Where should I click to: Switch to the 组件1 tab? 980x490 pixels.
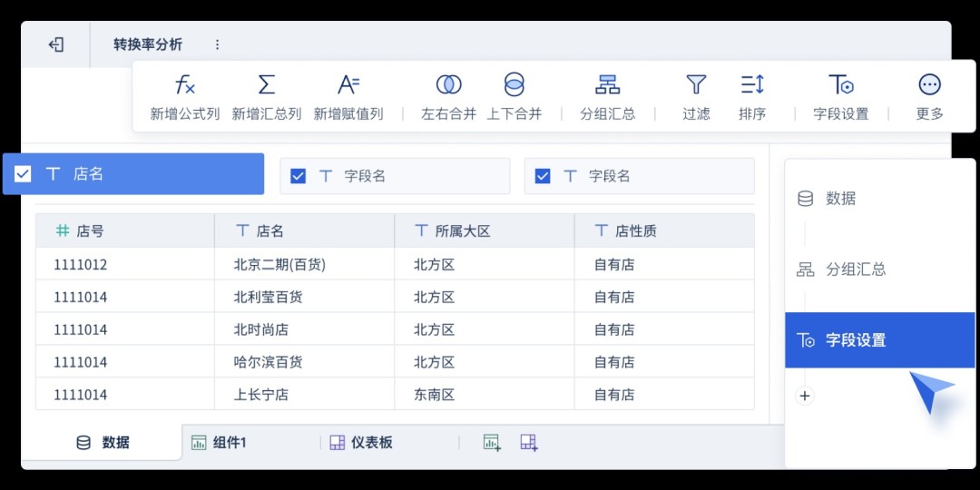220,443
